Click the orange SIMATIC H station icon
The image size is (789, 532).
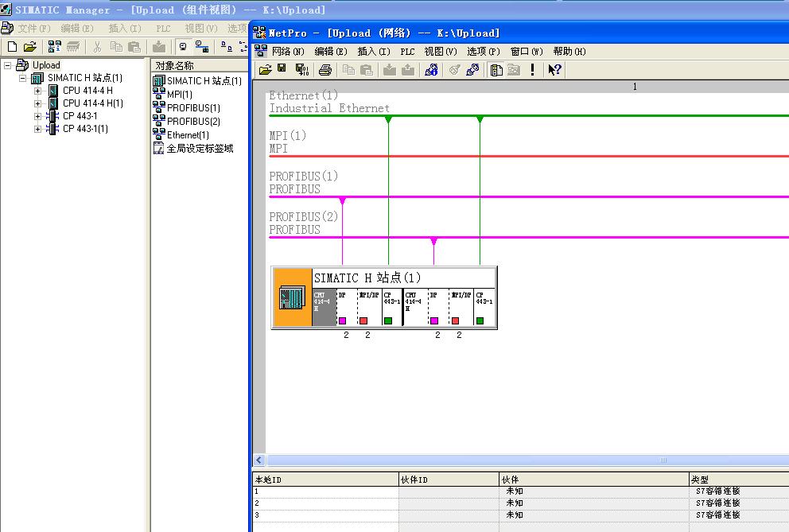(x=292, y=297)
